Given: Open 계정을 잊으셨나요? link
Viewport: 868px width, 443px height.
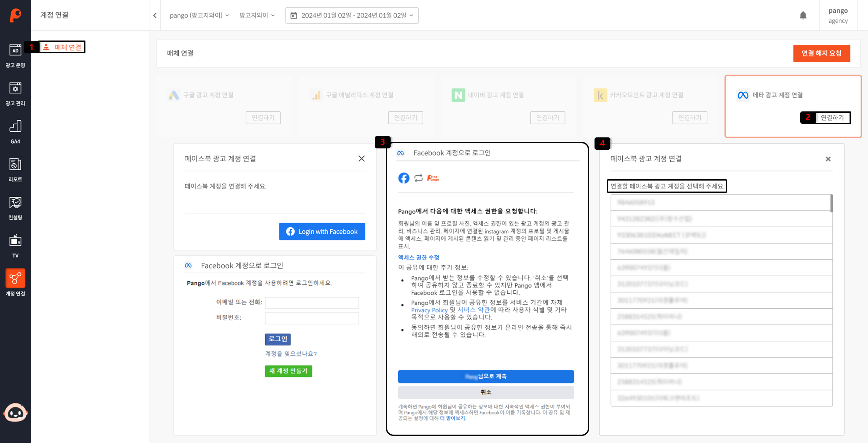Looking at the screenshot, I should tap(291, 354).
